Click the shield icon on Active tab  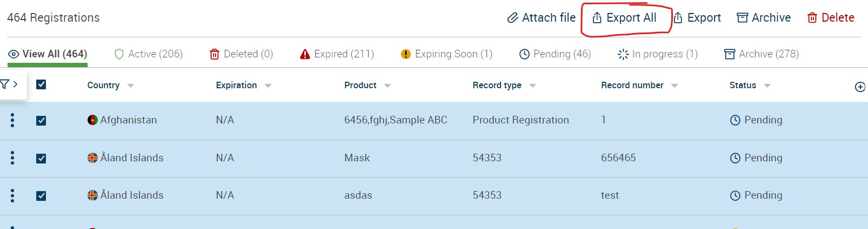[x=119, y=54]
